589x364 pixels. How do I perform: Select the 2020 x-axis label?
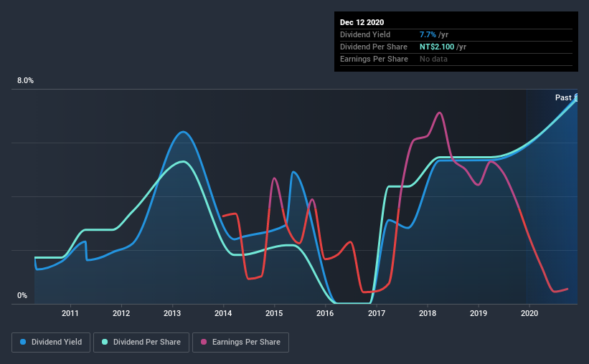pos(529,313)
